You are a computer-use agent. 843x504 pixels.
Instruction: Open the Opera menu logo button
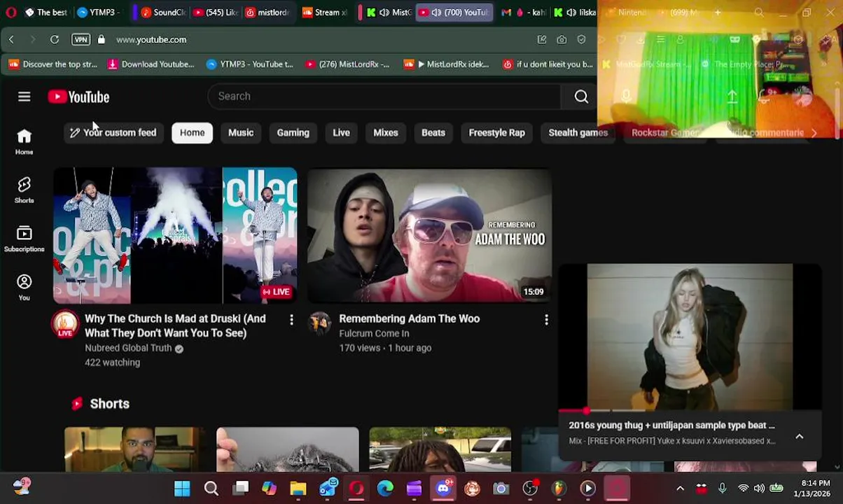(x=11, y=12)
